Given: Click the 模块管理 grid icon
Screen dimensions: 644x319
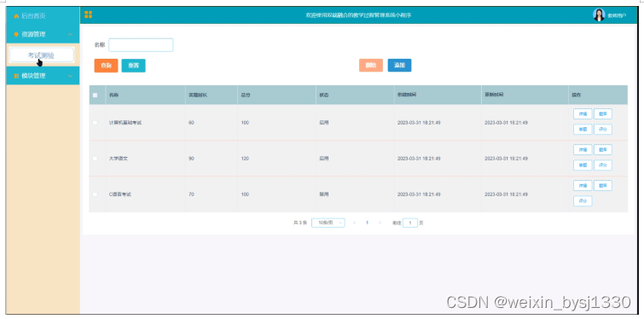Looking at the screenshot, I should pos(16,76).
